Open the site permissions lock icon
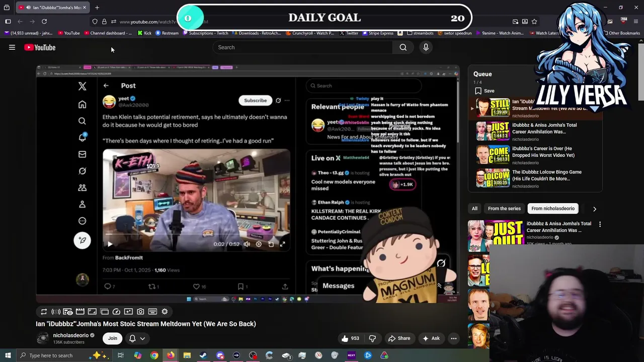The height and width of the screenshot is (362, 644). pos(104,22)
